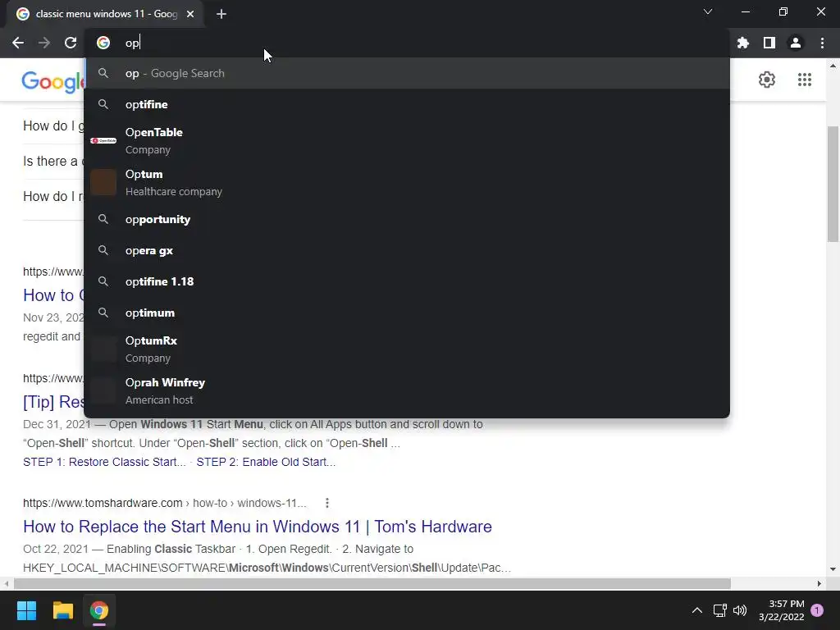840x630 pixels.
Task: Open the Chrome profile avatar
Action: 796,43
